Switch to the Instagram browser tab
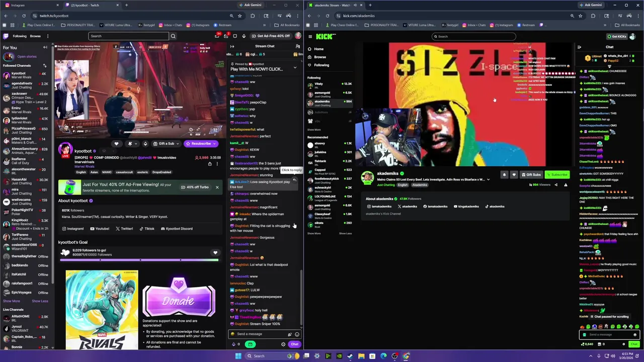 click(x=30, y=5)
